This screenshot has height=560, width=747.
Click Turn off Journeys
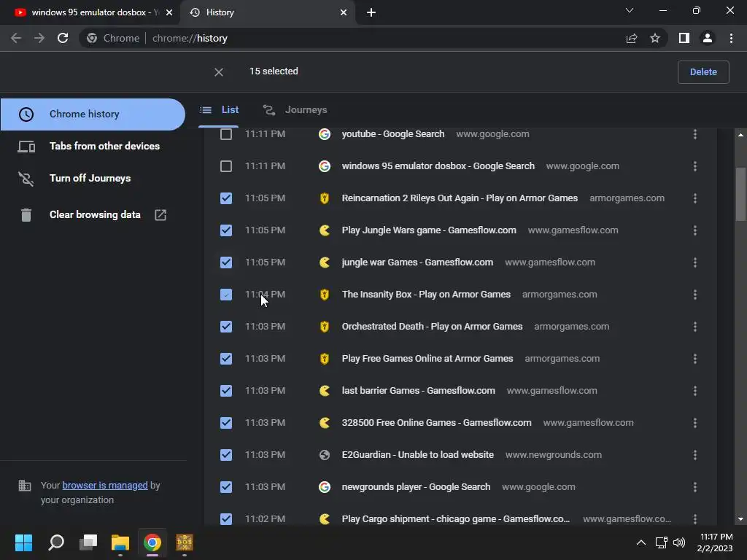coord(74,178)
